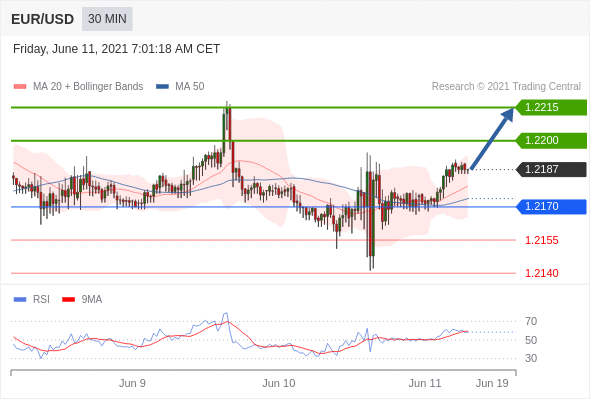Toggle the RSI legend entry
The image size is (590, 400).
point(32,300)
